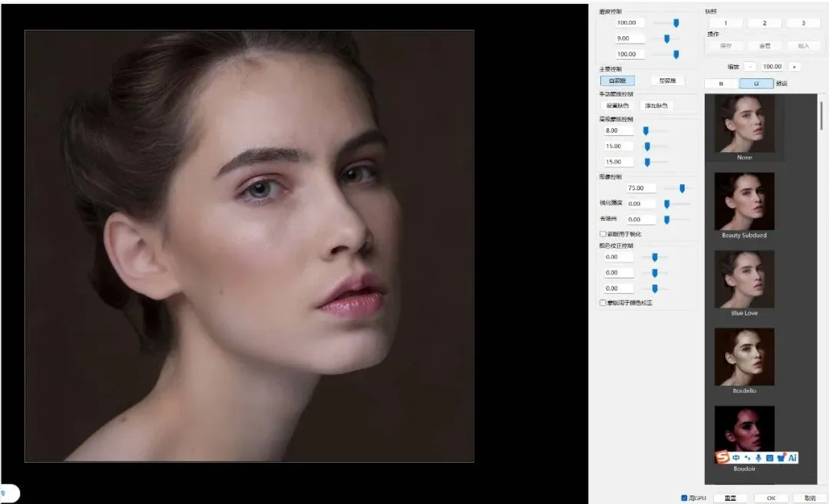
Task: Click the first color correction 0.00 field
Action: [x=619, y=257]
